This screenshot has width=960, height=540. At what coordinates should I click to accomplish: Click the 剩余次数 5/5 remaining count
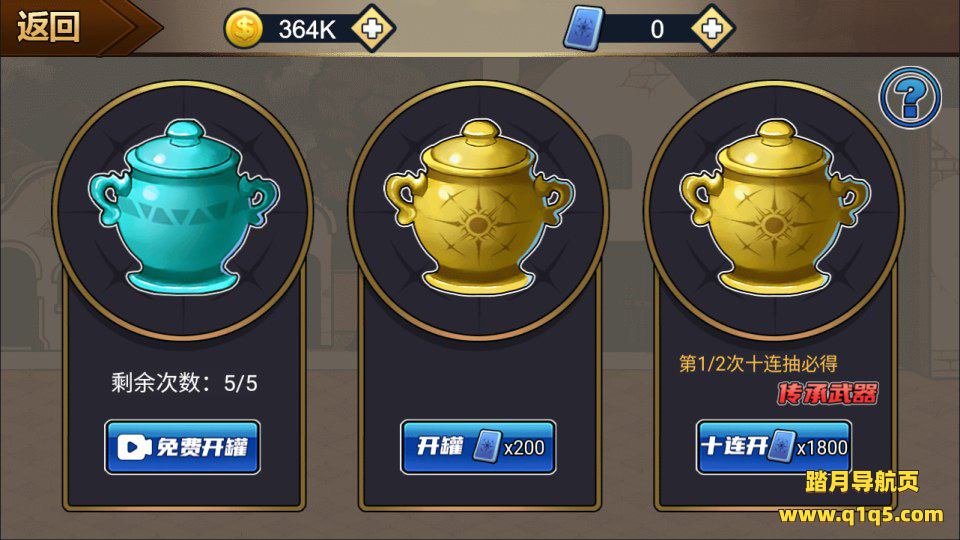click(184, 383)
